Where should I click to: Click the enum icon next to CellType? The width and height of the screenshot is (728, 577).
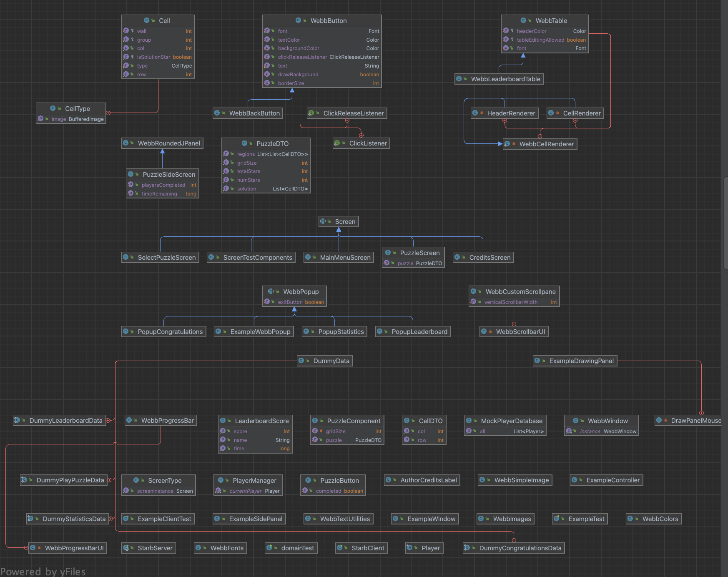pyautogui.click(x=53, y=108)
